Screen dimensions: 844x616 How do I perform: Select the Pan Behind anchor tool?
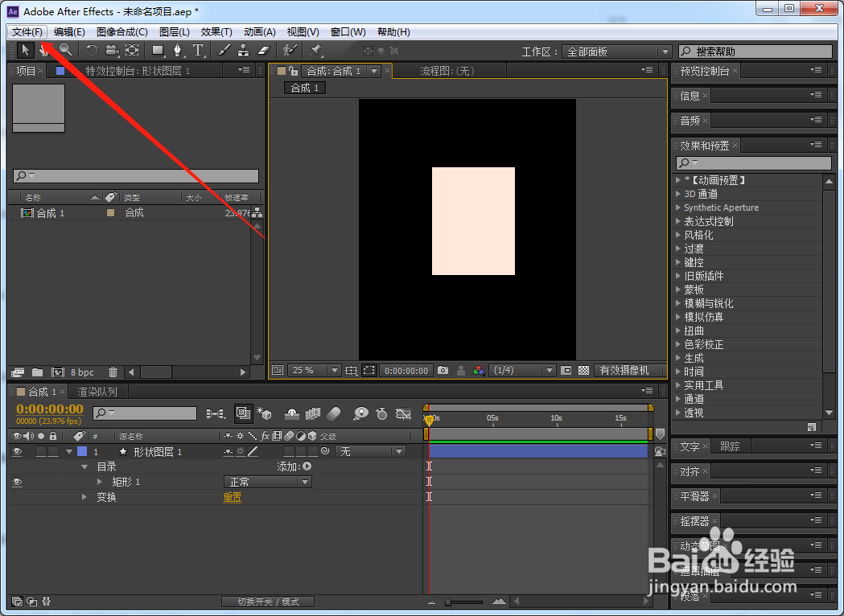(x=132, y=51)
